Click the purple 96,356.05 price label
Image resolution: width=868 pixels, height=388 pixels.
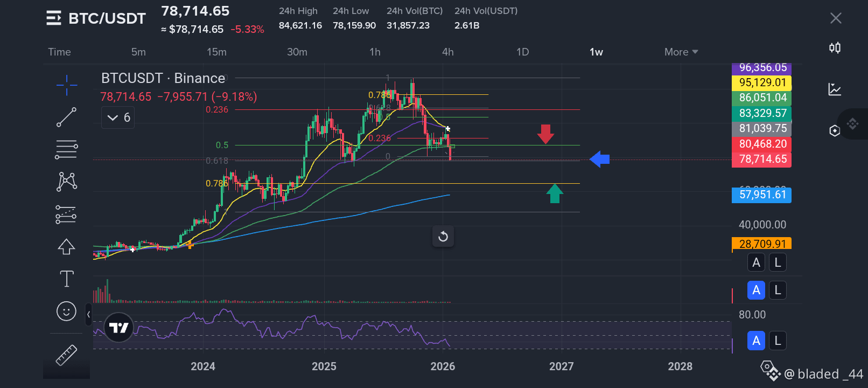pyautogui.click(x=761, y=68)
